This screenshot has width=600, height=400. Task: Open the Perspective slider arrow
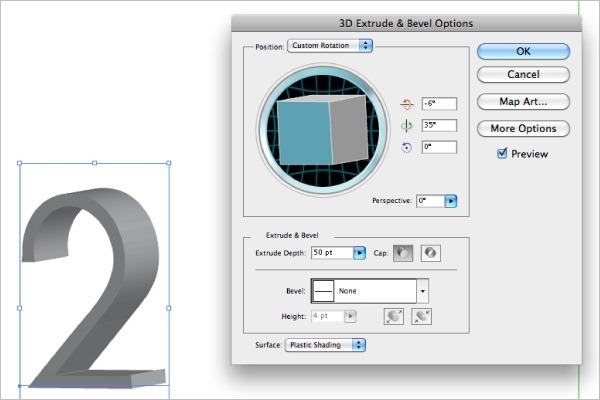[x=451, y=201]
